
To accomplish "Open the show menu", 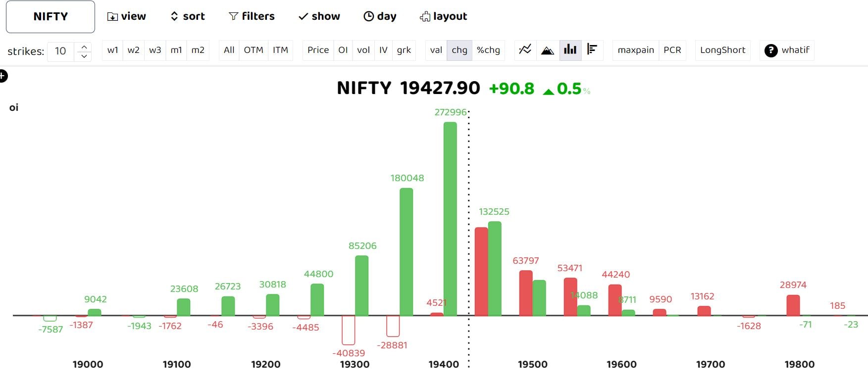I will pos(319,16).
